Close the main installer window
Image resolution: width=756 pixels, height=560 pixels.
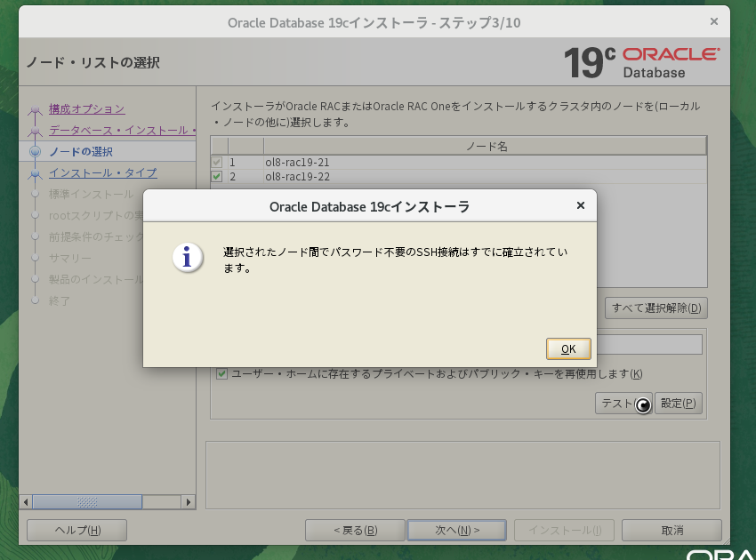point(714,21)
